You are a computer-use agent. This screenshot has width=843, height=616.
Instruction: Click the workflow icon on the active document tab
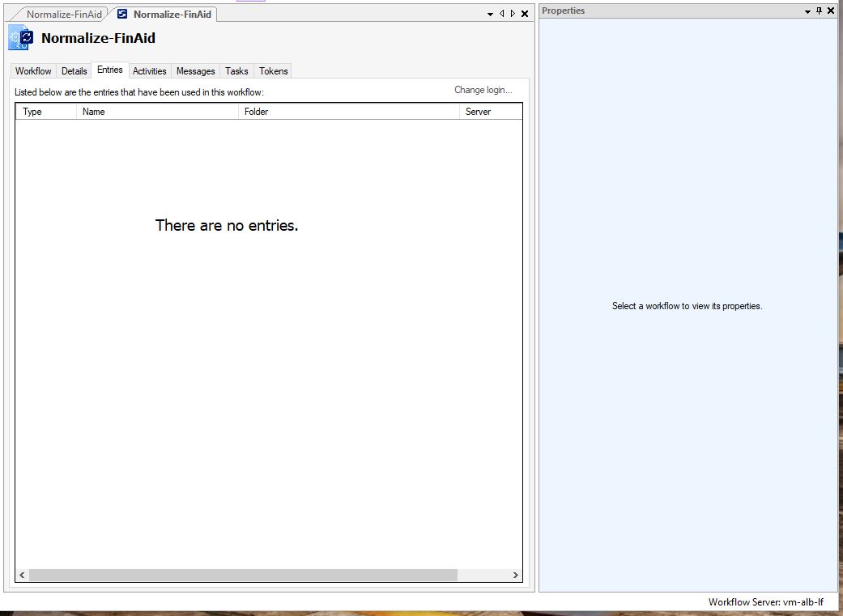point(122,14)
